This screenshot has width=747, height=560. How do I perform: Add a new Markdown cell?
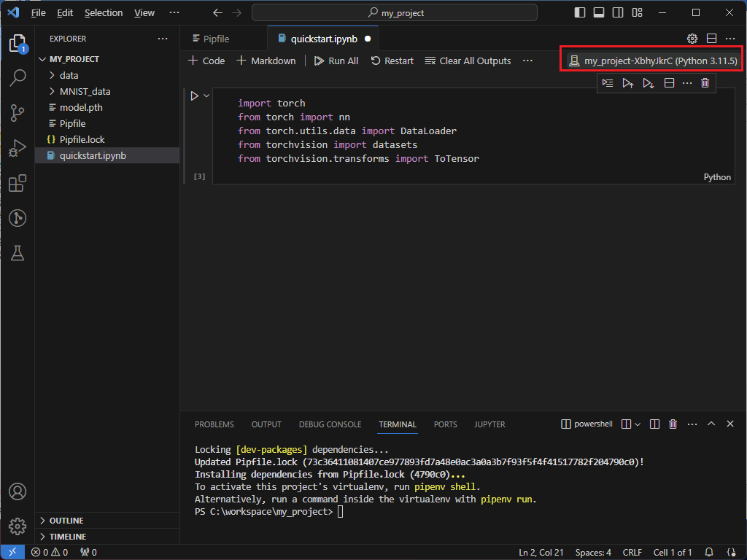click(x=266, y=61)
